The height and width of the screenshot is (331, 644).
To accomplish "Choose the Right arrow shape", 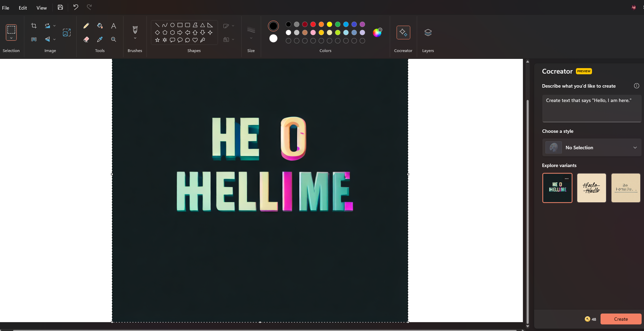I will [180, 33].
